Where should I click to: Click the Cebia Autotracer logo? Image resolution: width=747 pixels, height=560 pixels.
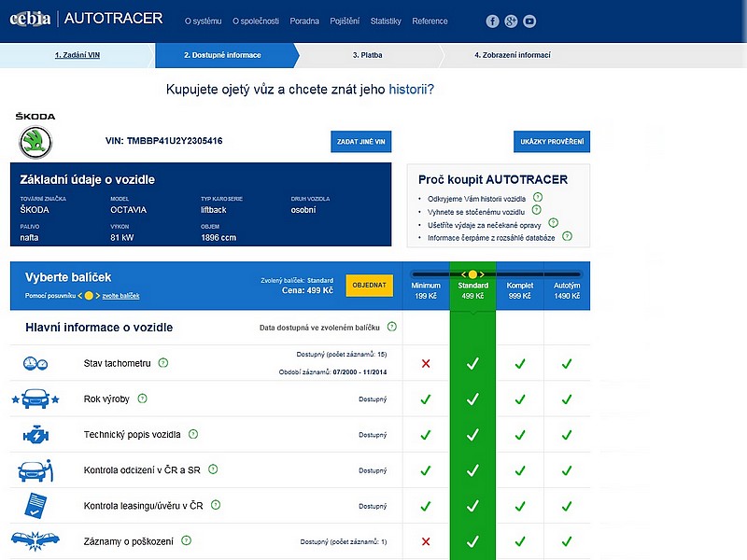pos(86,19)
